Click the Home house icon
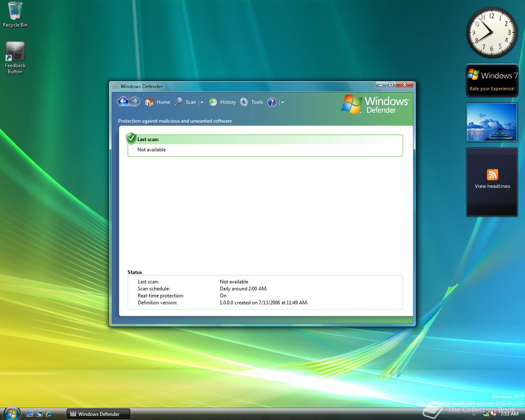Screen dimensions: 525x420 pos(149,102)
